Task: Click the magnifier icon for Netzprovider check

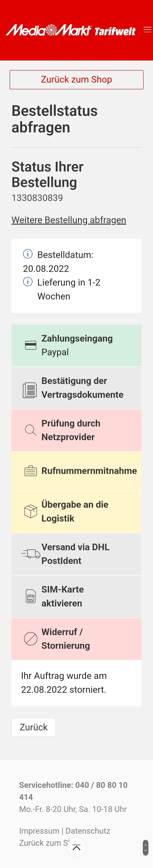Action: (x=31, y=430)
